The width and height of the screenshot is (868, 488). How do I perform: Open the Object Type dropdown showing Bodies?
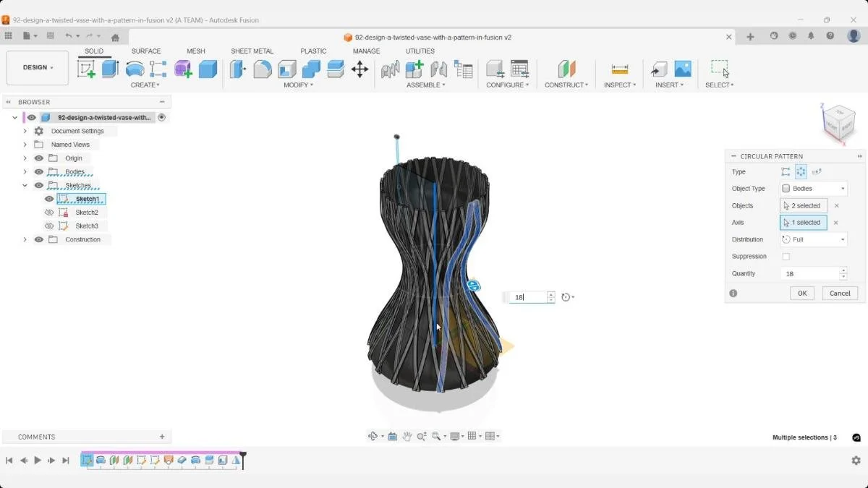pos(813,188)
